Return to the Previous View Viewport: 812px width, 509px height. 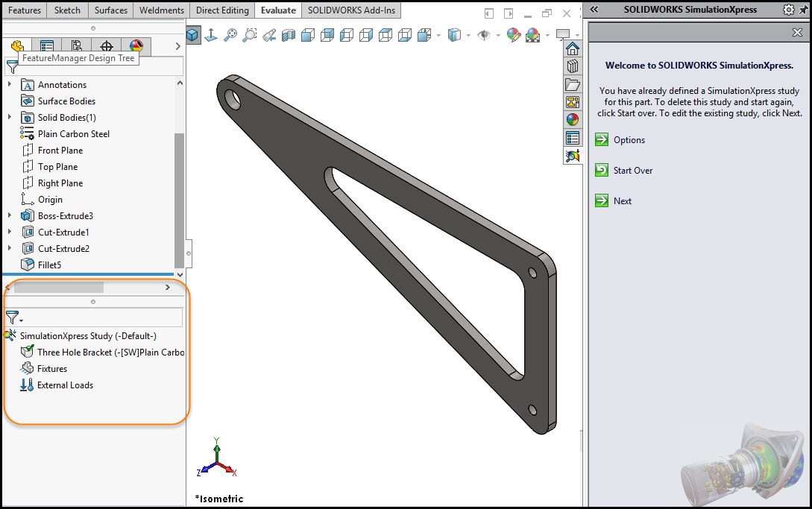pyautogui.click(x=269, y=35)
